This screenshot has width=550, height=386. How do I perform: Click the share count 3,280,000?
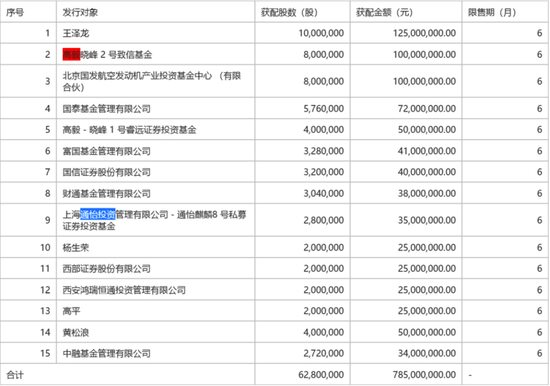coord(324,151)
